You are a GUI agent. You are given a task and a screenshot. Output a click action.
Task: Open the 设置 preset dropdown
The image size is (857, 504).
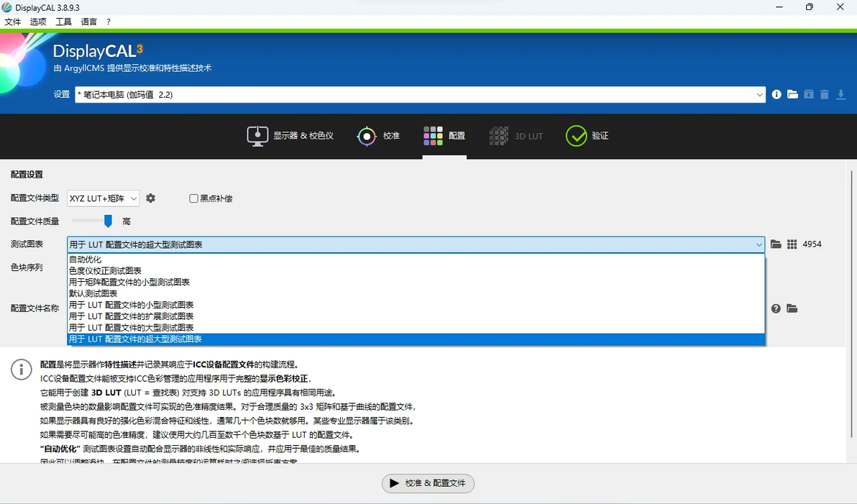click(x=420, y=95)
